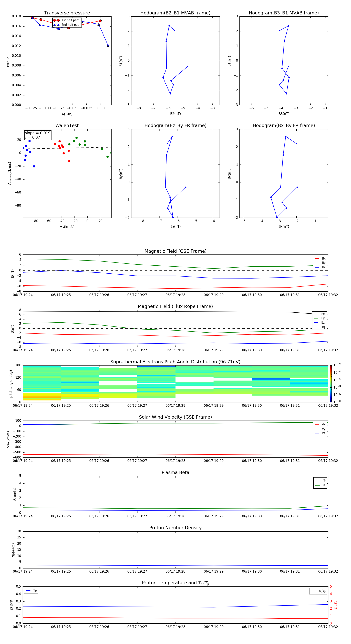Click the 'Proton Number Density' title
The width and height of the screenshot is (351, 644).
175,528
